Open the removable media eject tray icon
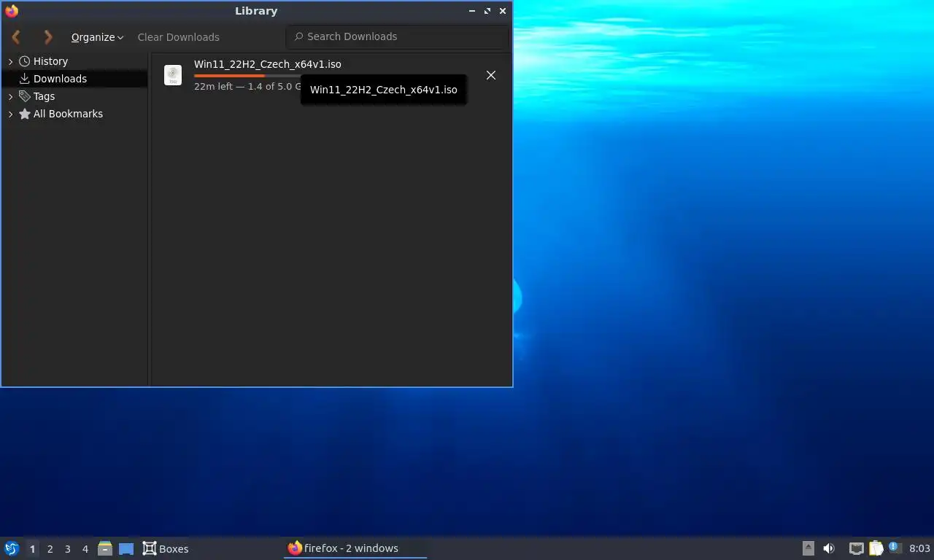This screenshot has height=560, width=934. click(x=808, y=548)
